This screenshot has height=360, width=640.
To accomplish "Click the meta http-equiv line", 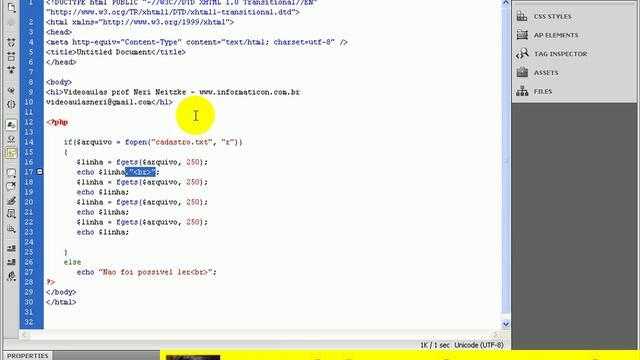I will point(197,42).
